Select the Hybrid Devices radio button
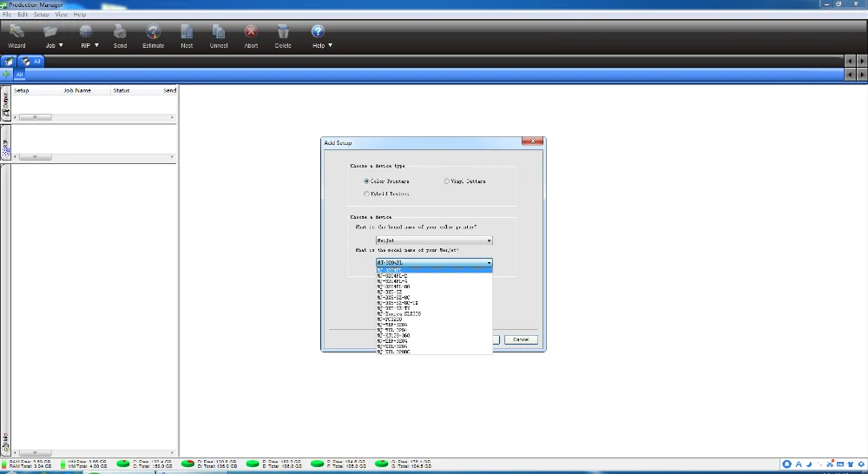This screenshot has height=474, width=868. (366, 194)
